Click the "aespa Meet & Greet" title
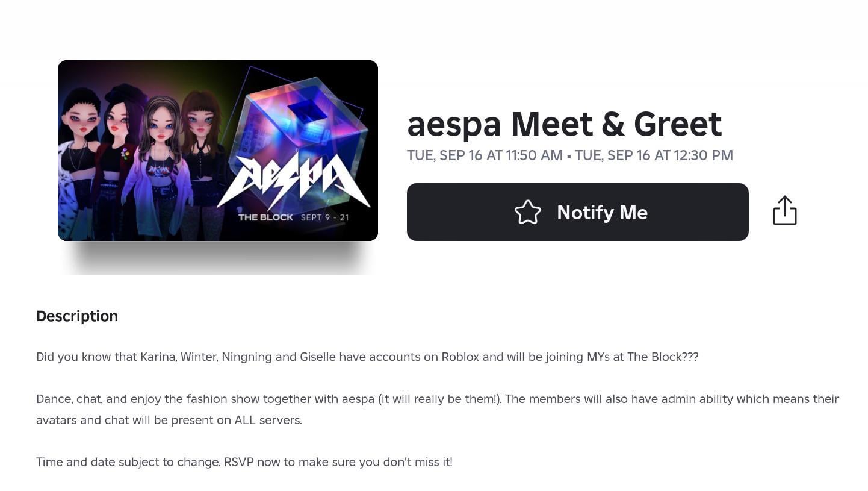Image resolution: width=868 pixels, height=491 pixels. 564,124
